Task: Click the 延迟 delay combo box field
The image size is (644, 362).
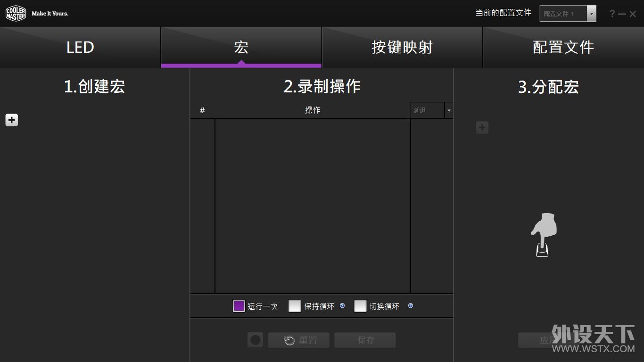Action: [x=427, y=110]
